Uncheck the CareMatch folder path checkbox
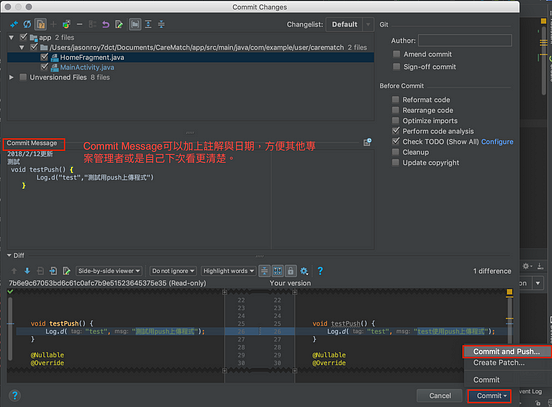This screenshot has height=407, width=552. pos(34,47)
